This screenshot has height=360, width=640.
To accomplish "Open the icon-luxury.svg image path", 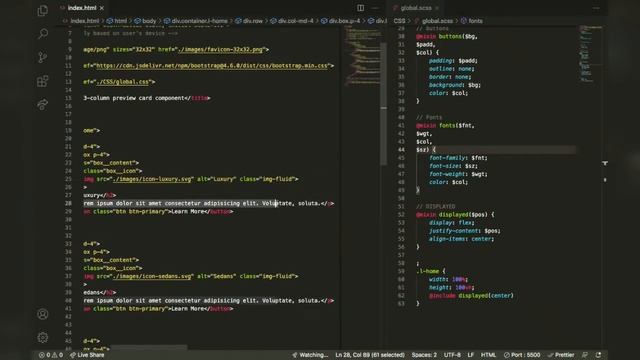I will tap(152, 179).
